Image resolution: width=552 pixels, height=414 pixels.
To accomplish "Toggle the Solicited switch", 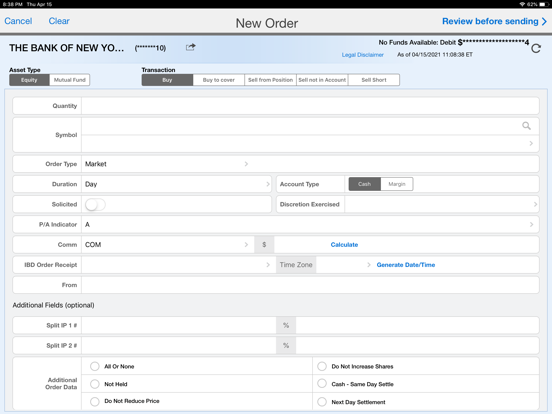I will 95,205.
